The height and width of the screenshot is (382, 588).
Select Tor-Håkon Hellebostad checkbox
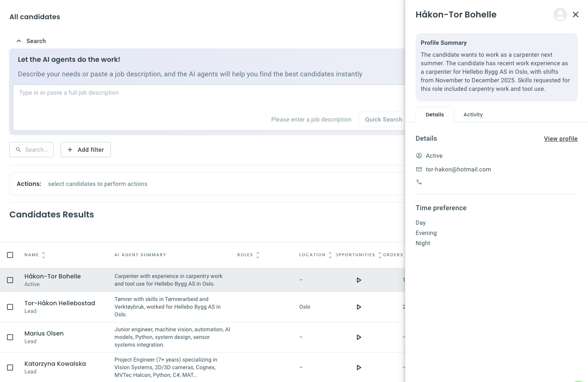point(10,307)
